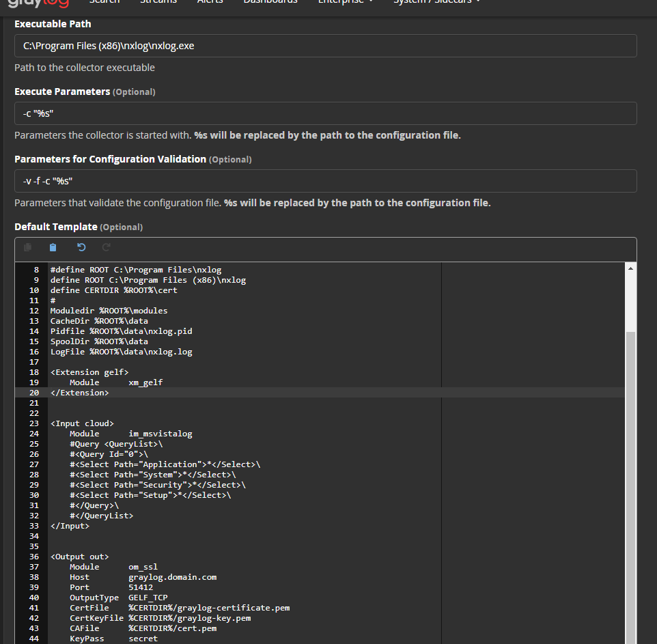657x644 pixels.
Task: Click the "Host graylog.domain.com" line
Action: tap(143, 577)
